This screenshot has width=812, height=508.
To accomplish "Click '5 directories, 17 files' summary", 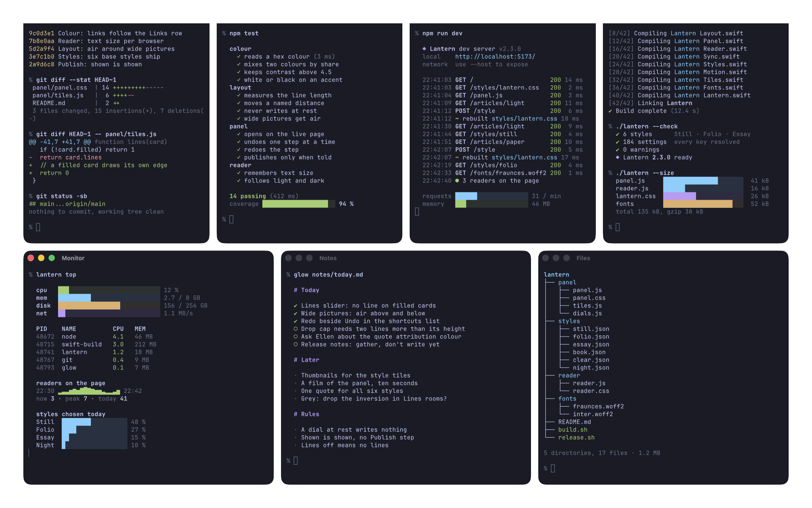I will point(602,453).
